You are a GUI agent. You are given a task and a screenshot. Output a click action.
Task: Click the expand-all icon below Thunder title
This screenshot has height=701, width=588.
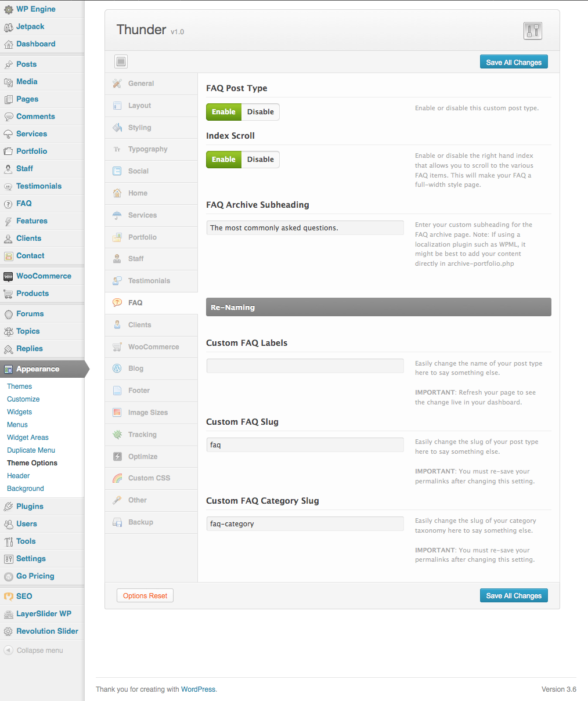tap(121, 62)
